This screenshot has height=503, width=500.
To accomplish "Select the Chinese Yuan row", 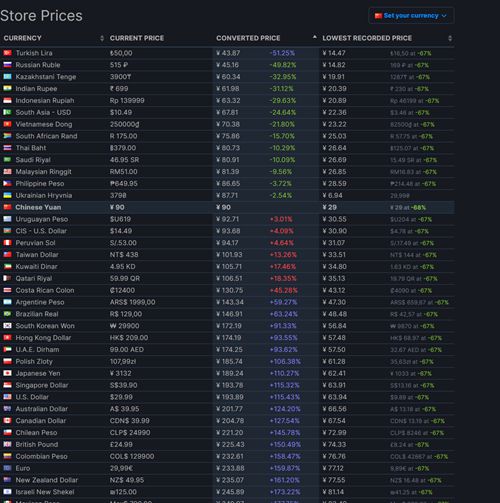I will pos(227,207).
